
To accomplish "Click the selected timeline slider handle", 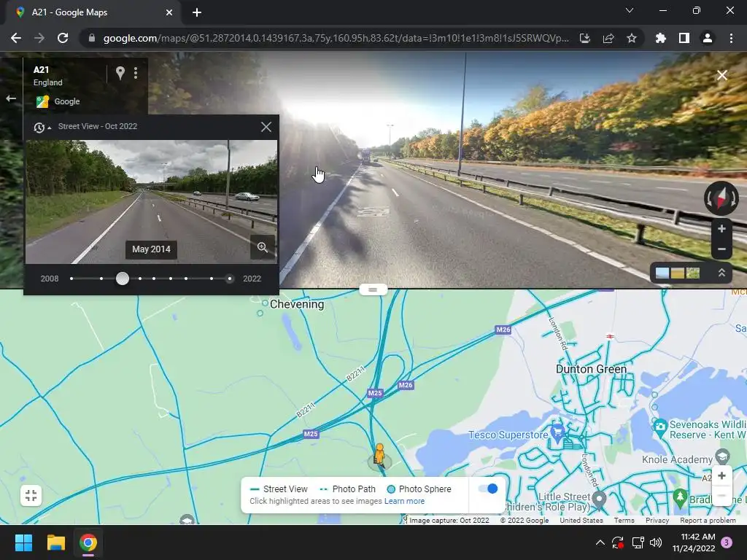I will click(123, 279).
